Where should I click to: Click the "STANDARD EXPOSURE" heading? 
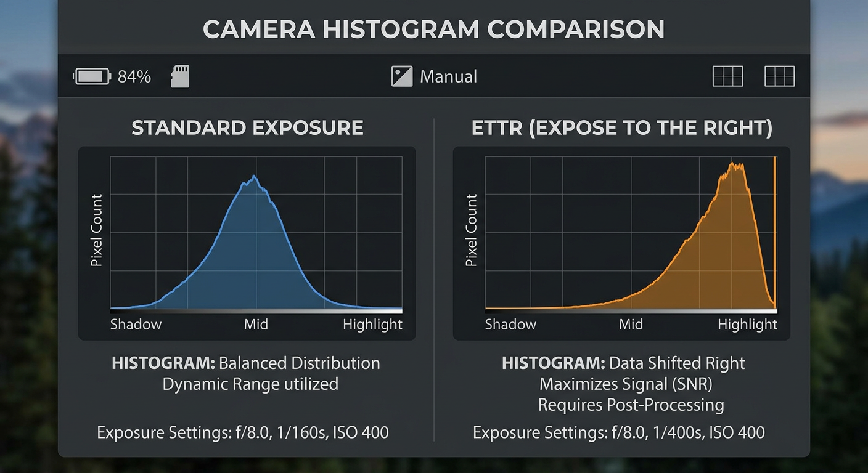tap(247, 128)
